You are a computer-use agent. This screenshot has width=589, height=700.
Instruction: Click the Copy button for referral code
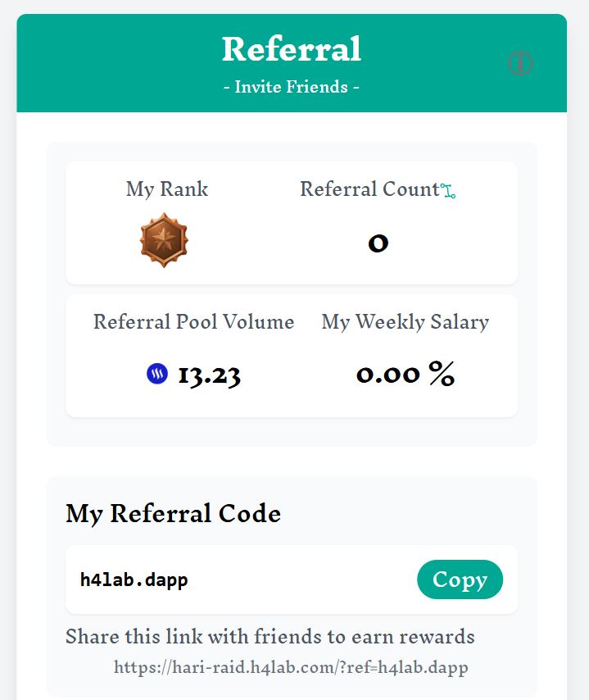coord(460,580)
